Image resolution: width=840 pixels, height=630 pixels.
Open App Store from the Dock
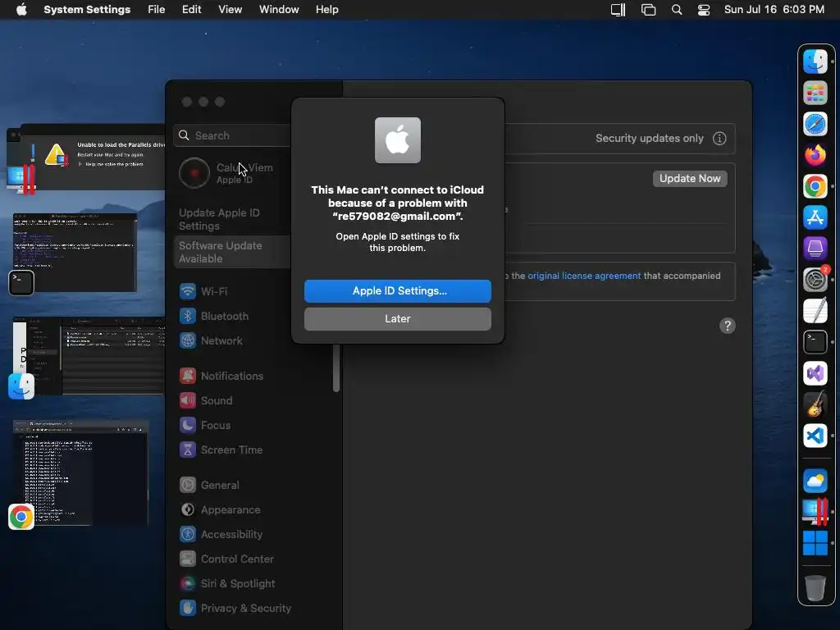(x=815, y=217)
